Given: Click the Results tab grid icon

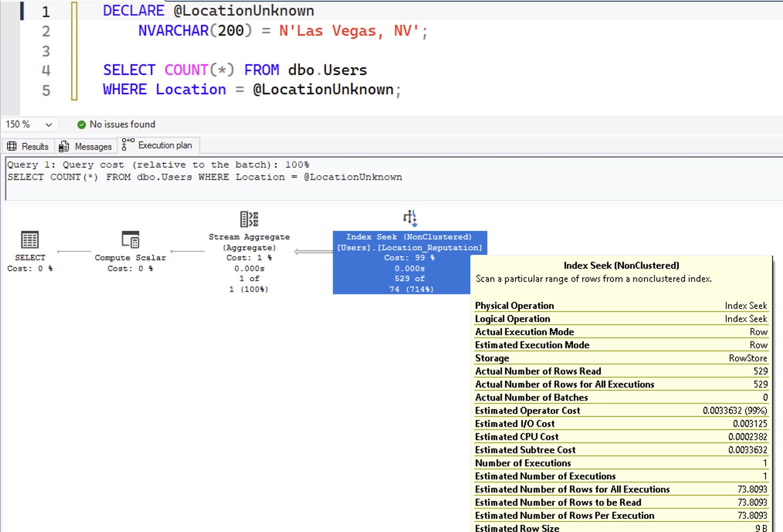Looking at the screenshot, I should pyautogui.click(x=12, y=146).
